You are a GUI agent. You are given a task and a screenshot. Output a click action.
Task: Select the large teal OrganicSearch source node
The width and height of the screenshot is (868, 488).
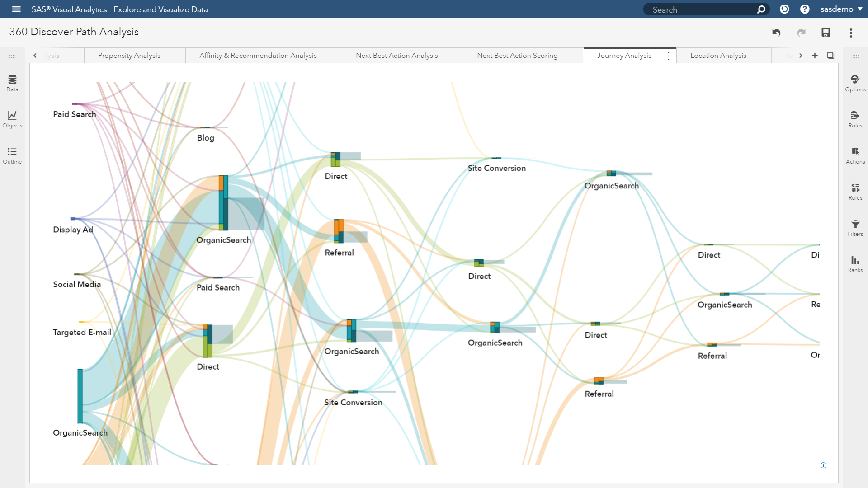point(80,396)
